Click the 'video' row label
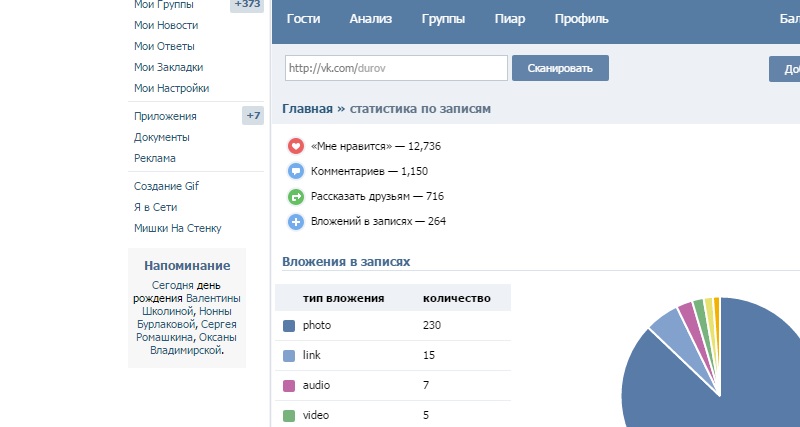Screen dimensions: 800x427 (x=315, y=415)
